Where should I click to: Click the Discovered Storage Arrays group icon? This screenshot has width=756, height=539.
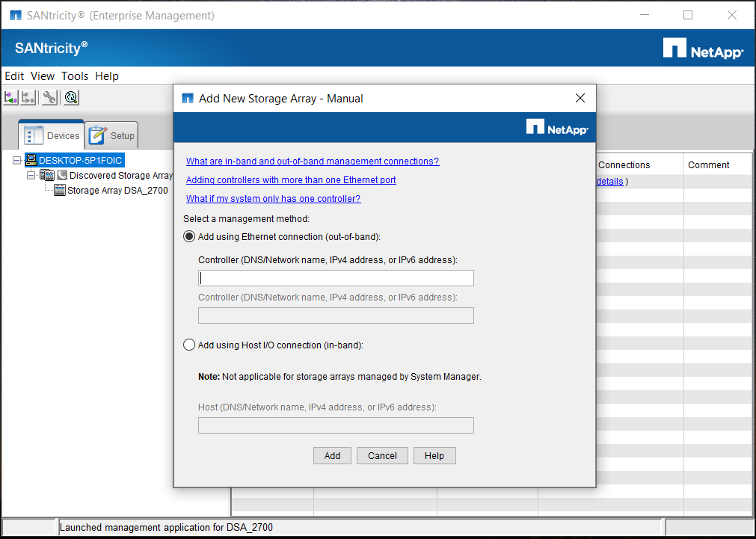47,176
